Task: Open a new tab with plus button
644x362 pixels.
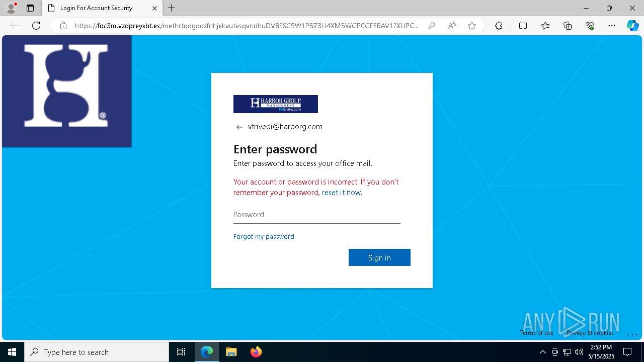Action: [172, 8]
